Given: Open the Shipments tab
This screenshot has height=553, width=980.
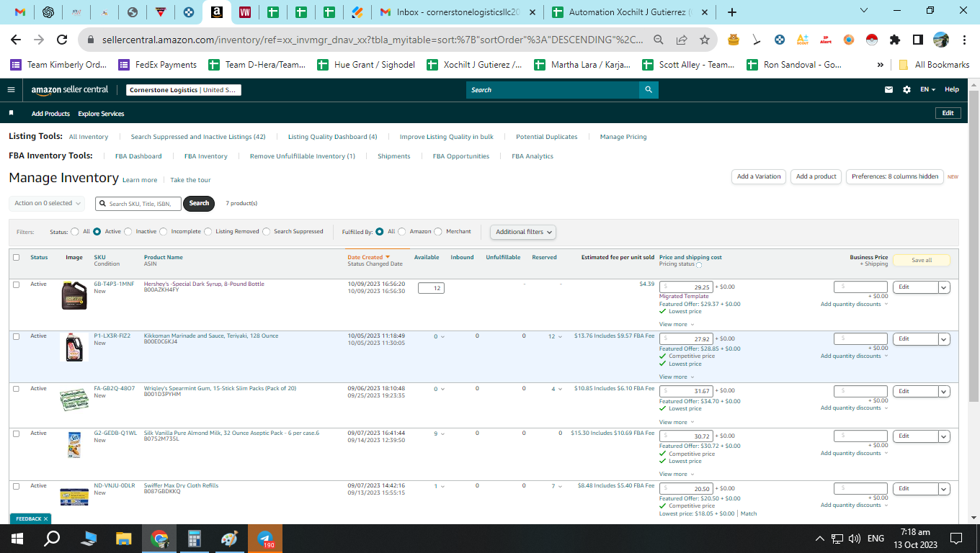Looking at the screenshot, I should (x=394, y=156).
